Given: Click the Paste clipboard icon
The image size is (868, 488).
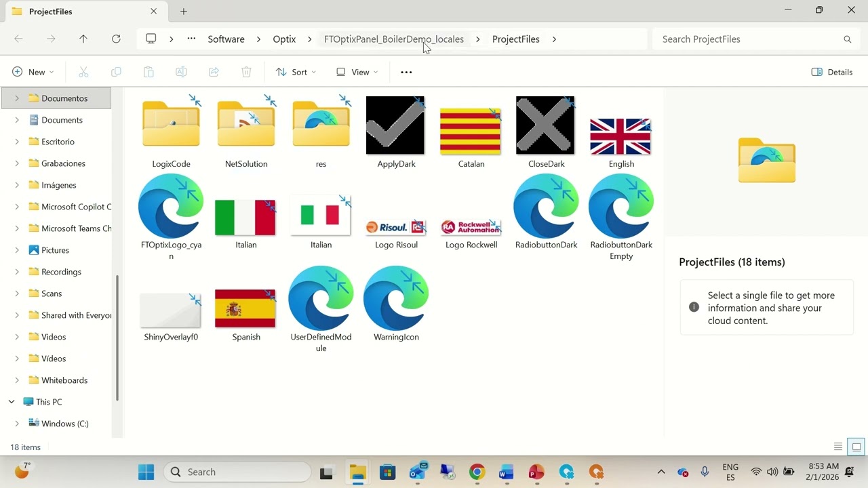Looking at the screenshot, I should pyautogui.click(x=149, y=72).
